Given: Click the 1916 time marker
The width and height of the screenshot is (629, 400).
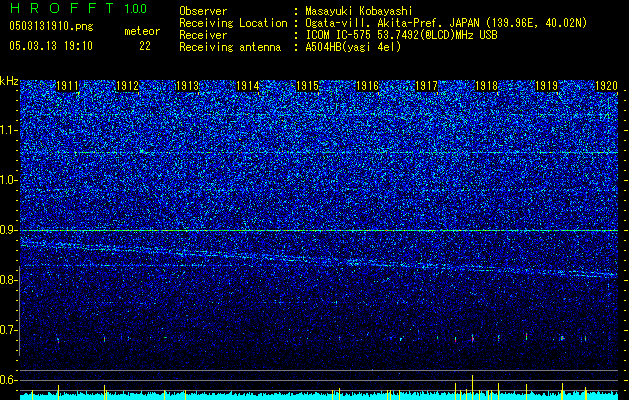Looking at the screenshot, I should [x=367, y=86].
